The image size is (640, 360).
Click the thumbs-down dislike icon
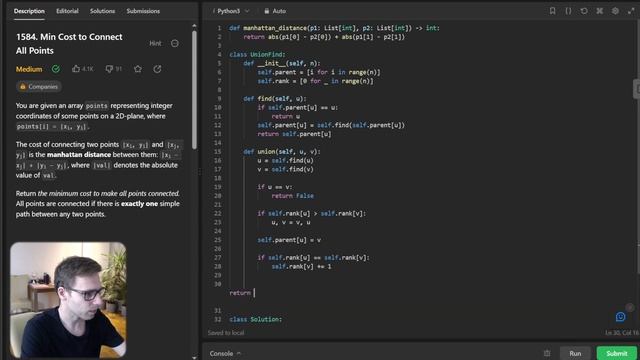109,69
